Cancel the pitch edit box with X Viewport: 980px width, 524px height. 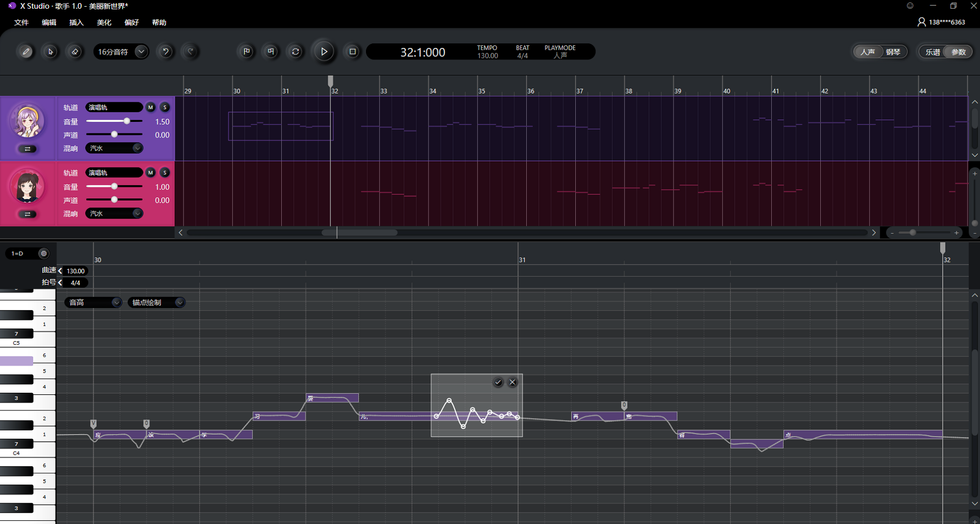(x=512, y=382)
